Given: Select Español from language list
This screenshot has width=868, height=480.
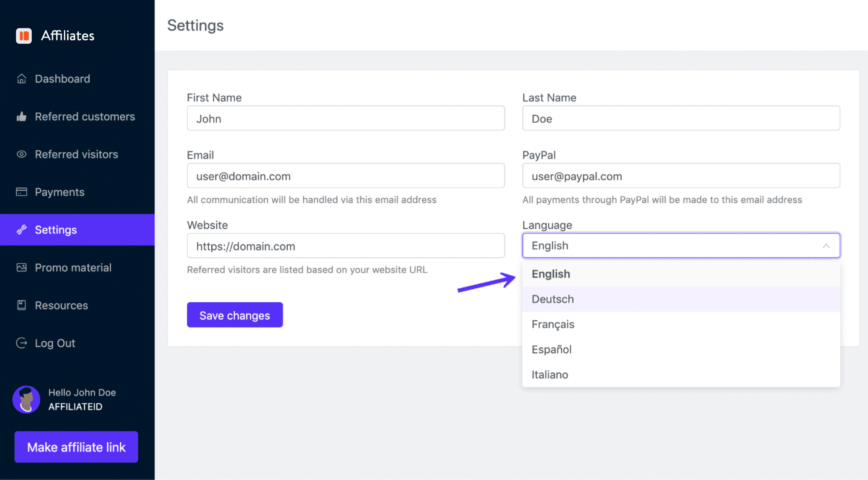Looking at the screenshot, I should point(550,349).
